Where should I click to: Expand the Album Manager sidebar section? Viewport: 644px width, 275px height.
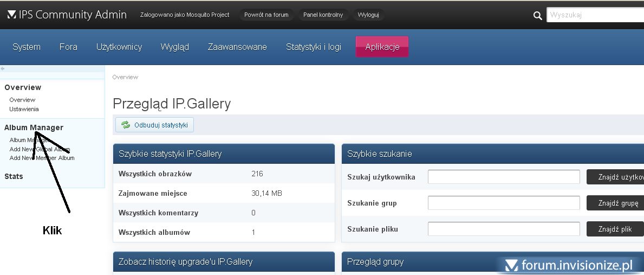[x=34, y=127]
